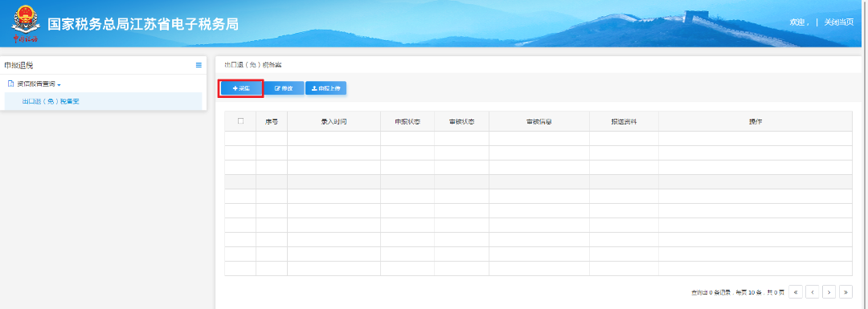
Task: Click the 审核状态 column header
Action: (x=461, y=122)
